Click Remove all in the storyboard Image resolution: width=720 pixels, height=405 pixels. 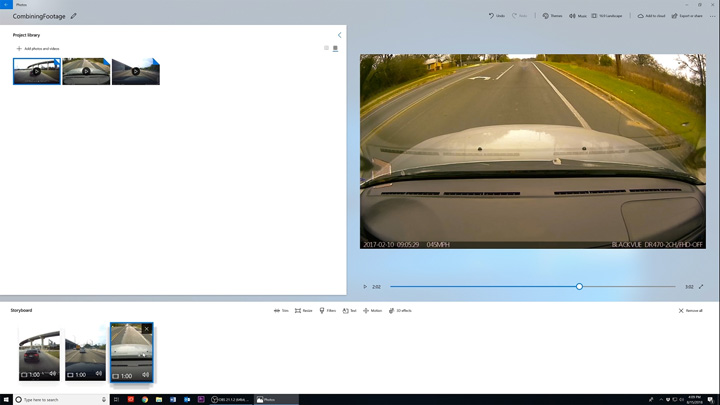(690, 311)
